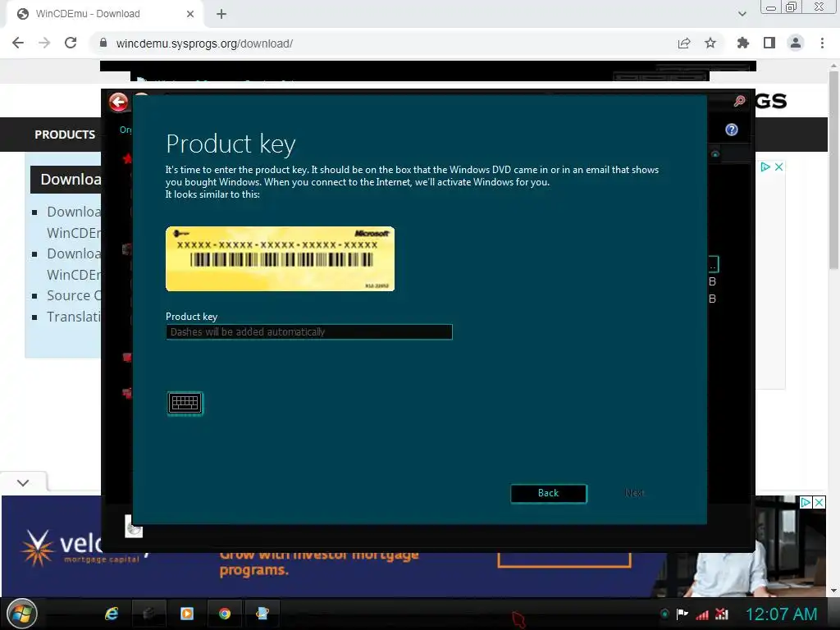Screen dimensions: 840x630
Task: Click the greyed-out Next button
Action: [x=634, y=493]
